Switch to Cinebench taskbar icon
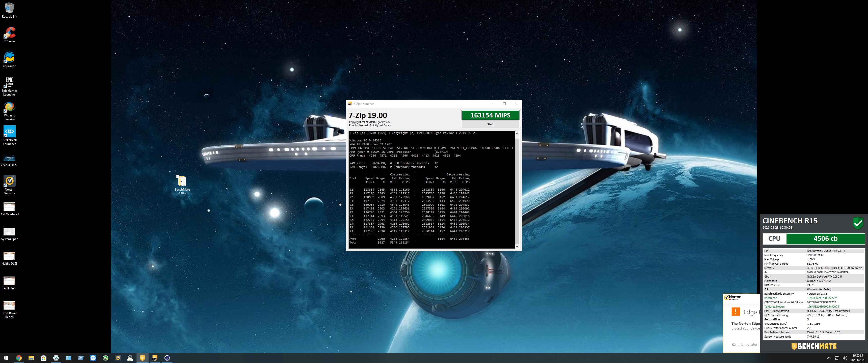Image resolution: width=868 pixels, height=363 pixels. (167, 358)
